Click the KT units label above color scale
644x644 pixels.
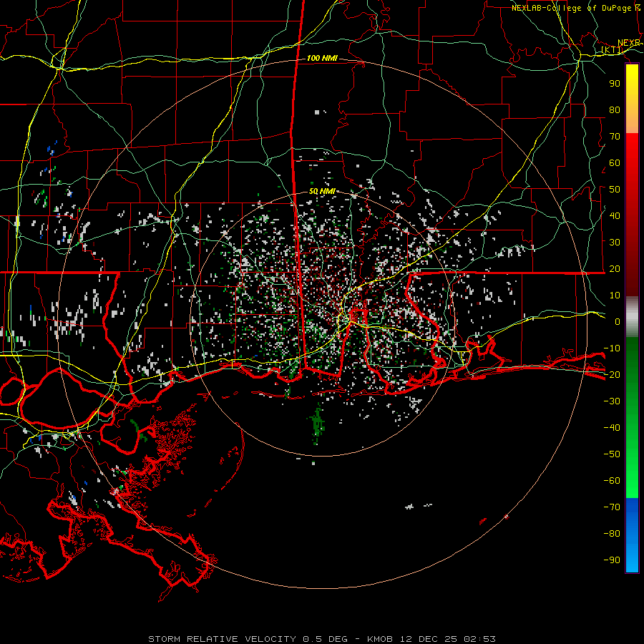pos(612,49)
